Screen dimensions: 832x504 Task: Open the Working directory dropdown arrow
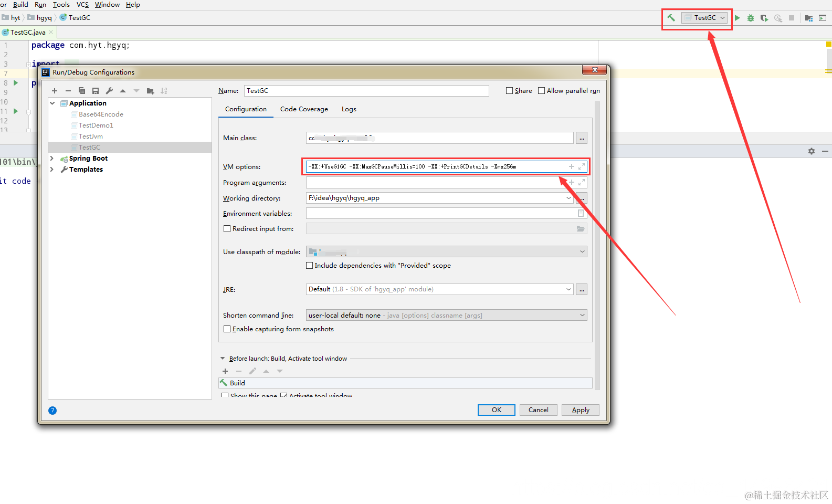[568, 198]
